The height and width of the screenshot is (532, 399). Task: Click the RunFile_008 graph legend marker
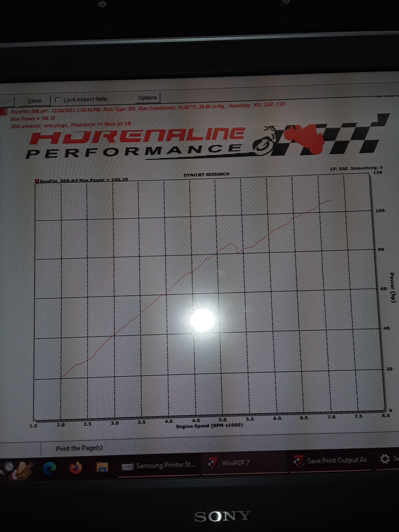click(x=37, y=181)
